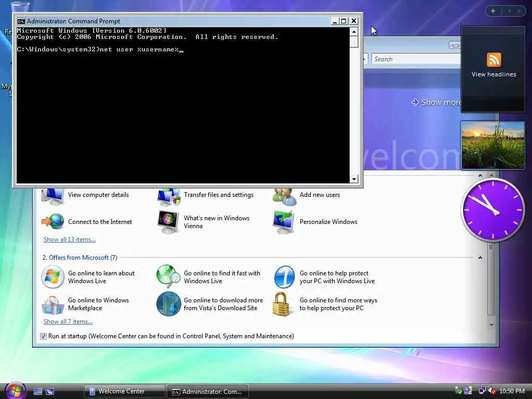Click the Windows Live logo for learning about it
Viewport: 532px width, 399px height.
point(52,277)
